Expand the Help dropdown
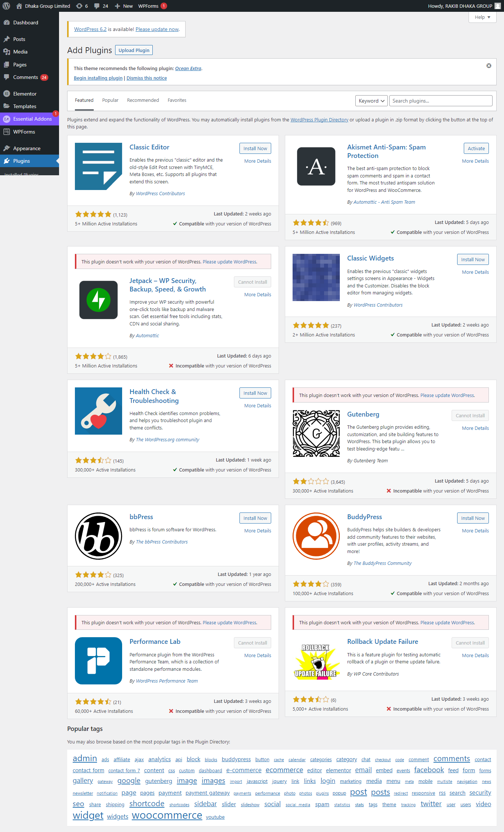The image size is (504, 832). pyautogui.click(x=482, y=17)
